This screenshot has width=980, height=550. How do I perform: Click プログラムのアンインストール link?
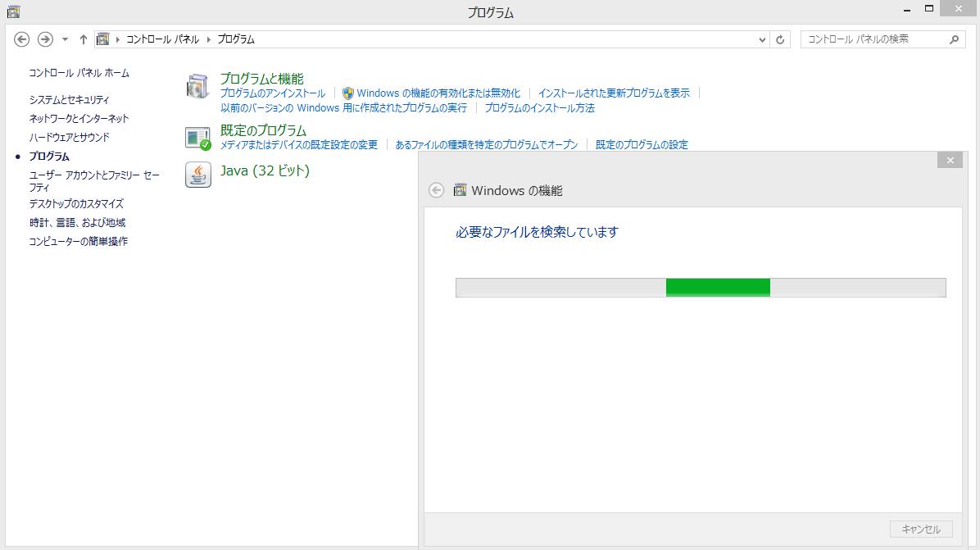point(273,93)
